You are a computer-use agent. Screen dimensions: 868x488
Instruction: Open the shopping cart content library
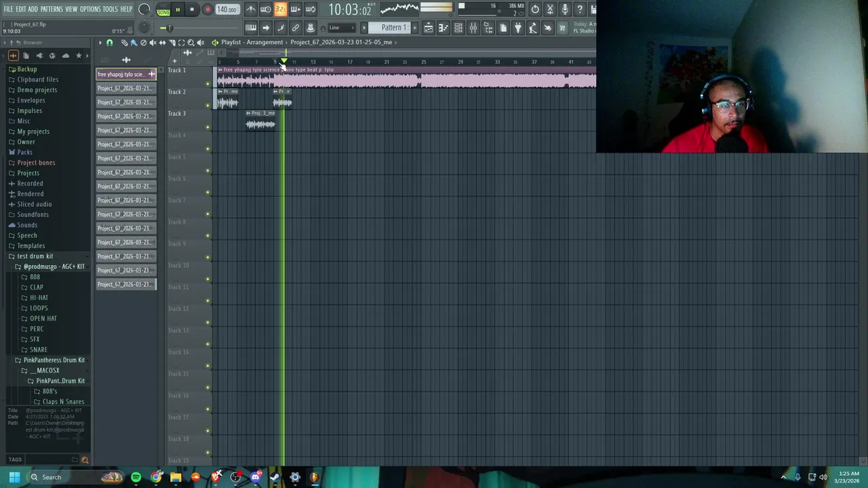(563, 28)
